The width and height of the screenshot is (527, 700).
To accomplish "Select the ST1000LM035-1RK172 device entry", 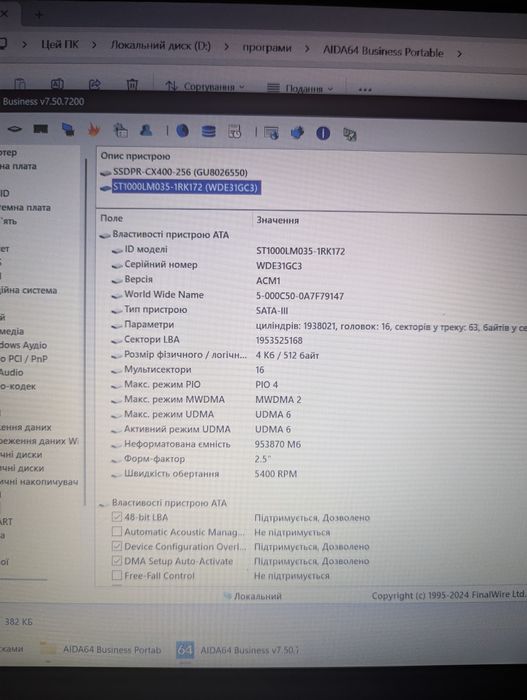I will (x=185, y=187).
